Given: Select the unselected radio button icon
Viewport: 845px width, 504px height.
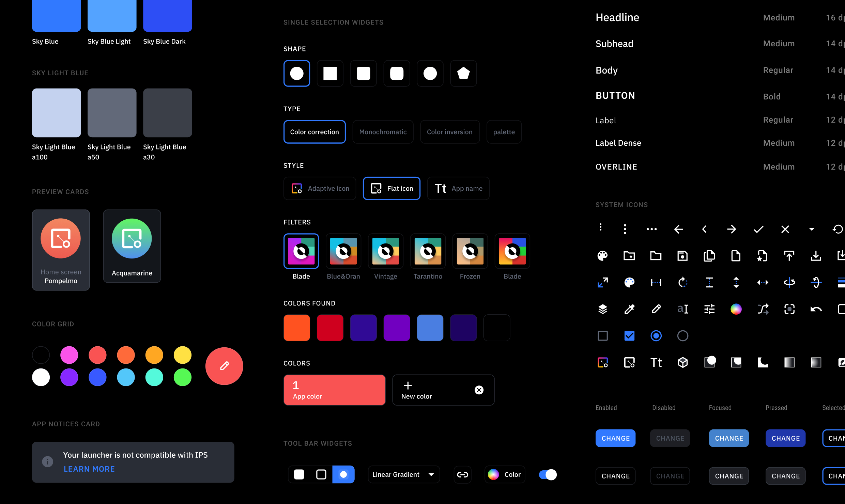Looking at the screenshot, I should 682,336.
